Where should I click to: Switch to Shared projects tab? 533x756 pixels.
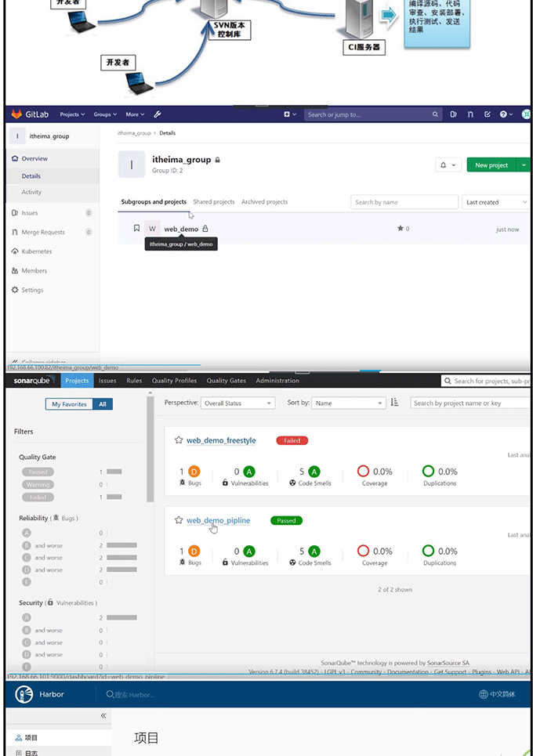(x=214, y=201)
